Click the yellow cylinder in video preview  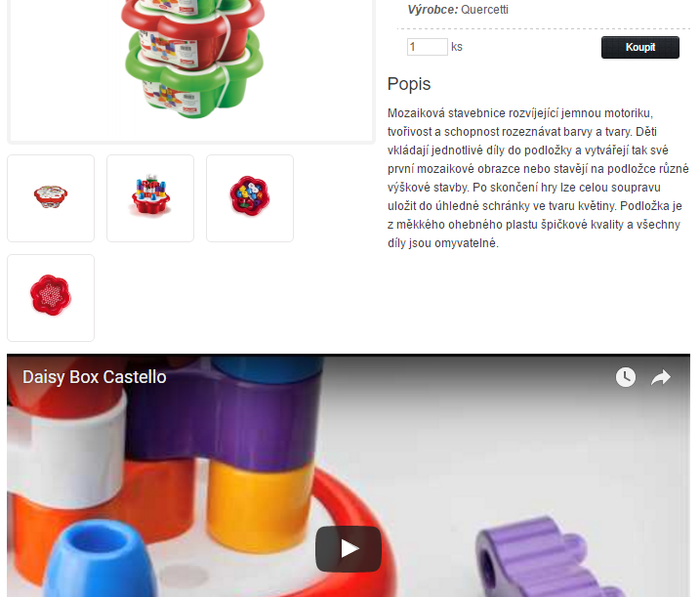(262, 505)
